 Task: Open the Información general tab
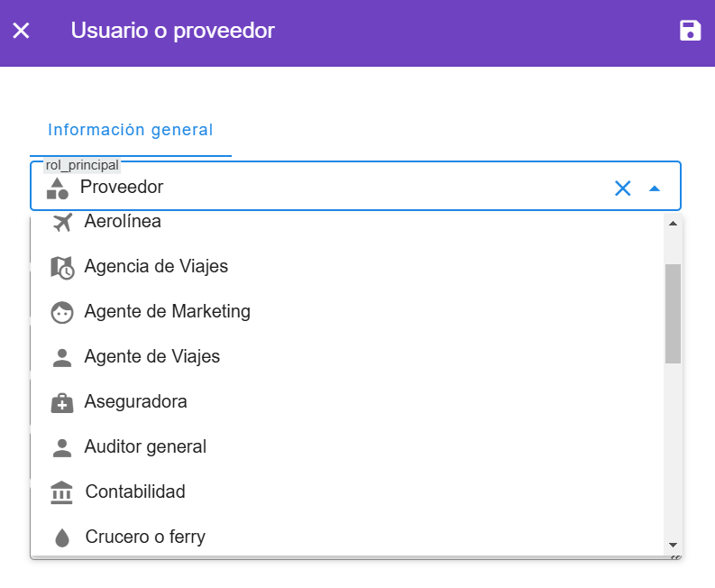click(131, 130)
